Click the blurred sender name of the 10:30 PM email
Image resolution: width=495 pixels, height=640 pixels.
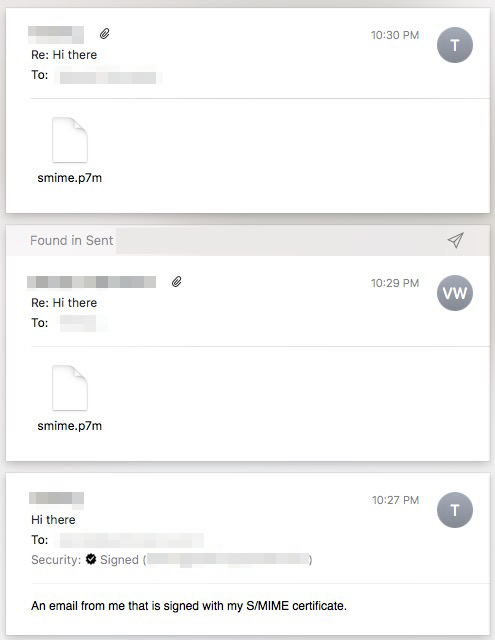pos(56,34)
